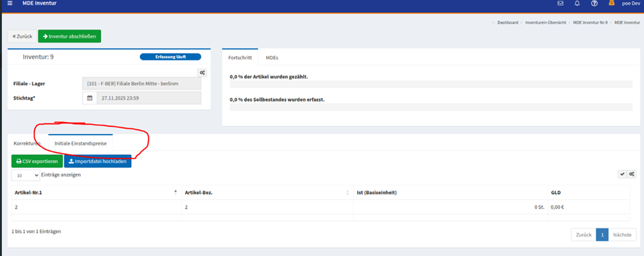Image resolution: width=644 pixels, height=256 pixels.
Task: Switch to the Korrekturen tab
Action: [x=27, y=144]
